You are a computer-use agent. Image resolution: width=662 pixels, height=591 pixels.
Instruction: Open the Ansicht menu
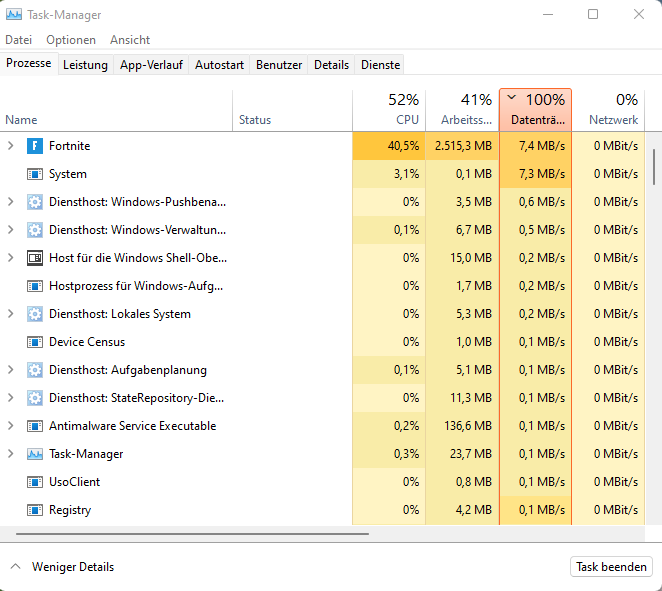point(130,40)
